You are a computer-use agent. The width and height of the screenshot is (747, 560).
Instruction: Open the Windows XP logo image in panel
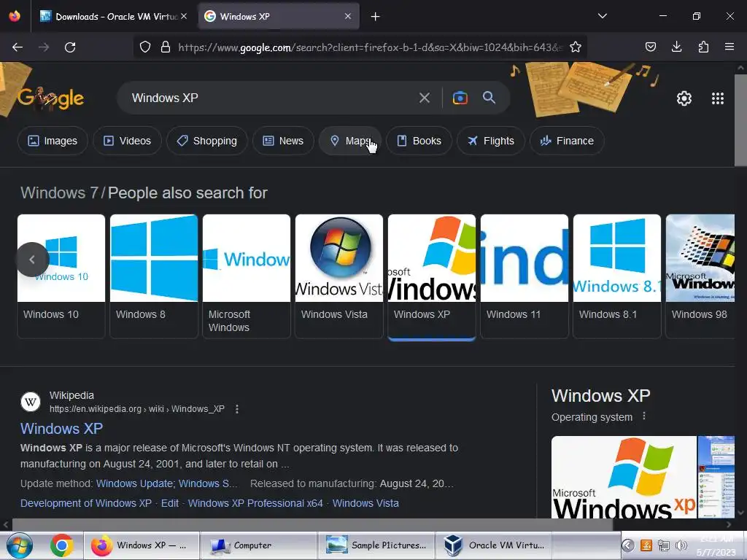pos(624,477)
